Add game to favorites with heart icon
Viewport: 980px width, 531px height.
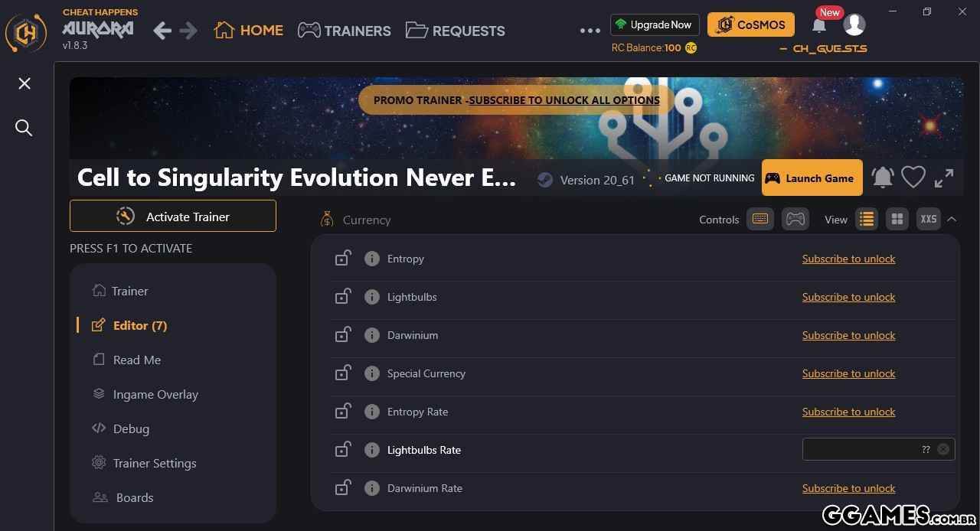[913, 178]
